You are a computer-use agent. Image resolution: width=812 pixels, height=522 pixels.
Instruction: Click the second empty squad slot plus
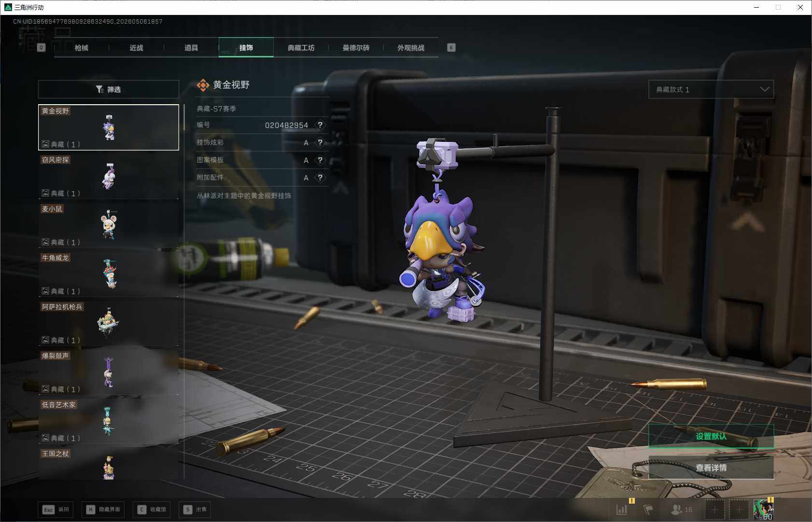pos(739,509)
